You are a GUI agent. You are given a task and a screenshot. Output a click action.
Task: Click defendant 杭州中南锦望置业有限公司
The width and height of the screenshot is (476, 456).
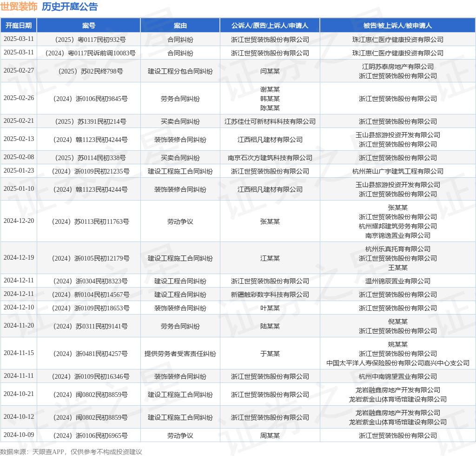click(398, 376)
